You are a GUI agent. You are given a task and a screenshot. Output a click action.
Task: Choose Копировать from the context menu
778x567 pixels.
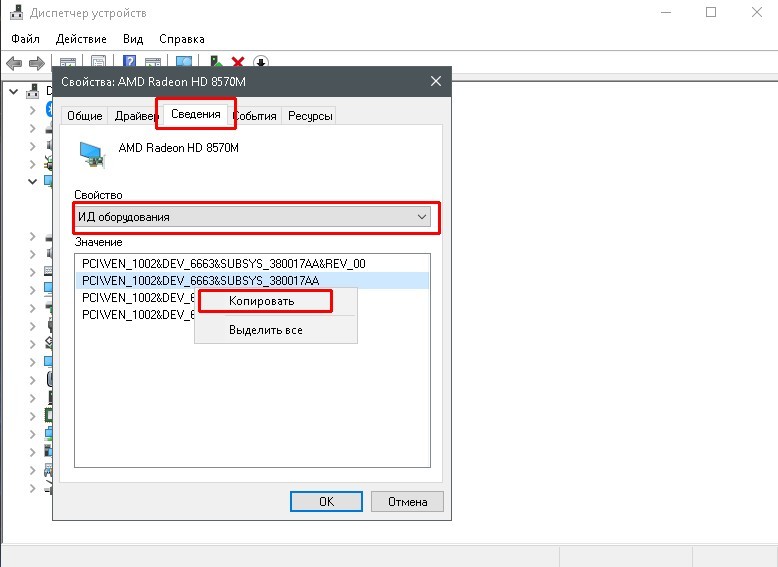276,301
